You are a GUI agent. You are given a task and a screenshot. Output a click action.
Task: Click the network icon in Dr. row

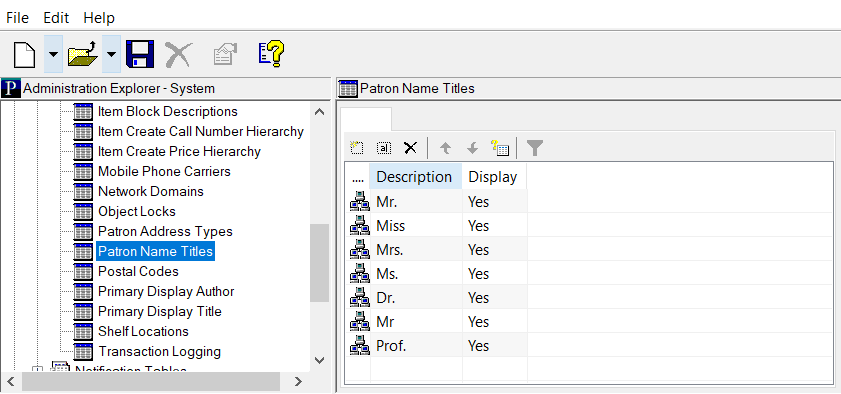click(x=359, y=298)
